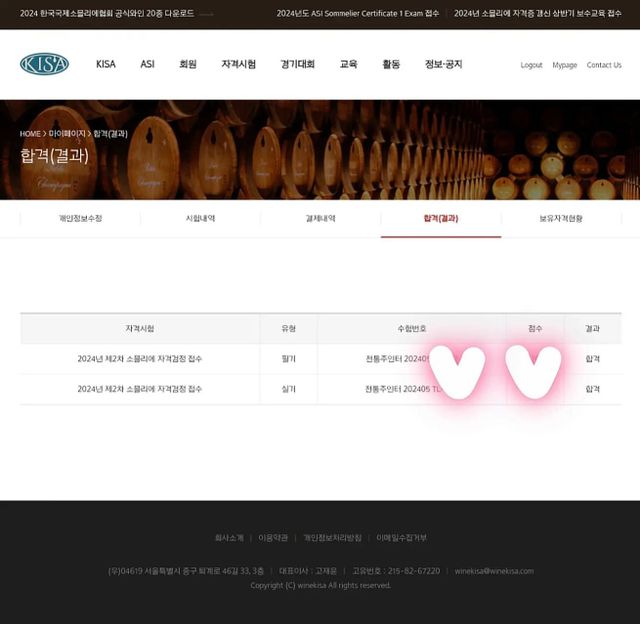Go to the 경기대회 menu
Image resolution: width=640 pixels, height=624 pixels.
(x=298, y=64)
